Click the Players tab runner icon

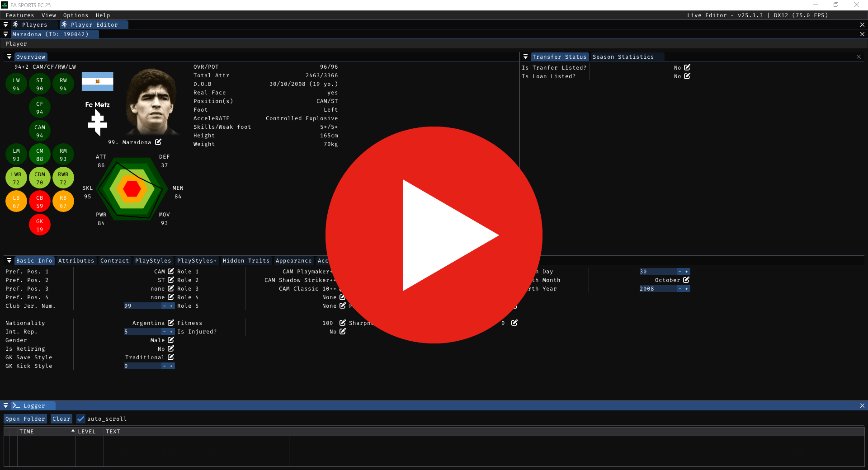tap(15, 24)
